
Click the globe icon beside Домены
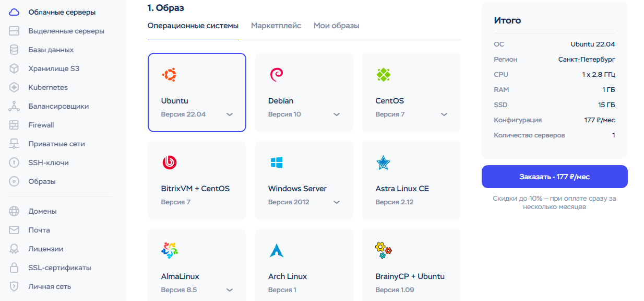pos(14,211)
